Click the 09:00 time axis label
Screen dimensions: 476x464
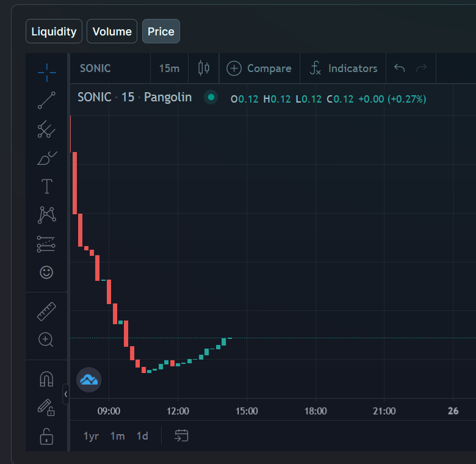(x=109, y=411)
